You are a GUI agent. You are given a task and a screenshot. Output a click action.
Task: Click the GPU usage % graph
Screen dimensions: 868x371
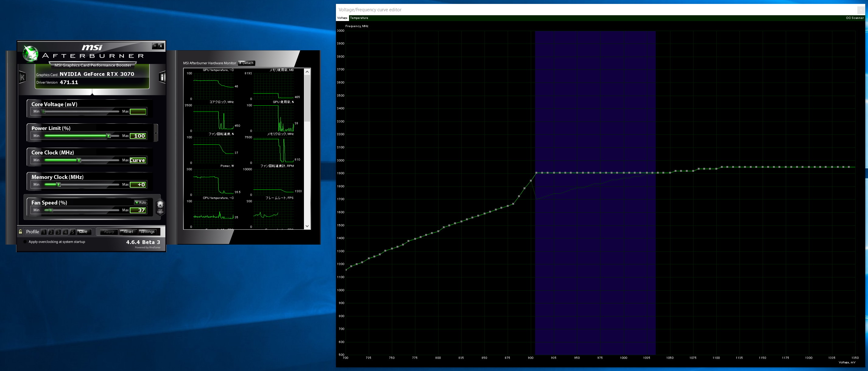[273, 118]
